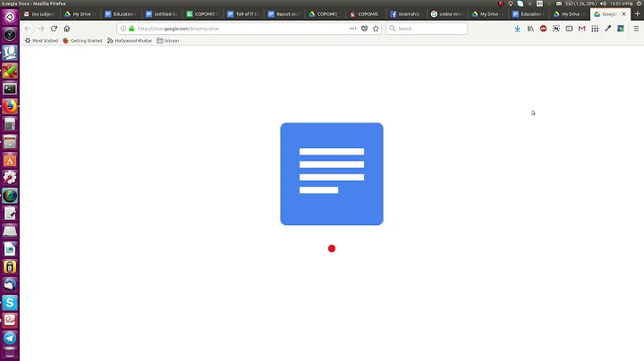Click the large Google Docs document icon
Image resolution: width=644 pixels, height=361 pixels.
pyautogui.click(x=332, y=174)
